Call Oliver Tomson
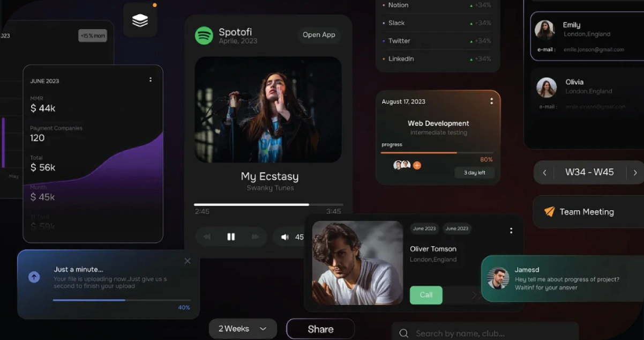Screen dimensions: 644x340 tap(426, 295)
